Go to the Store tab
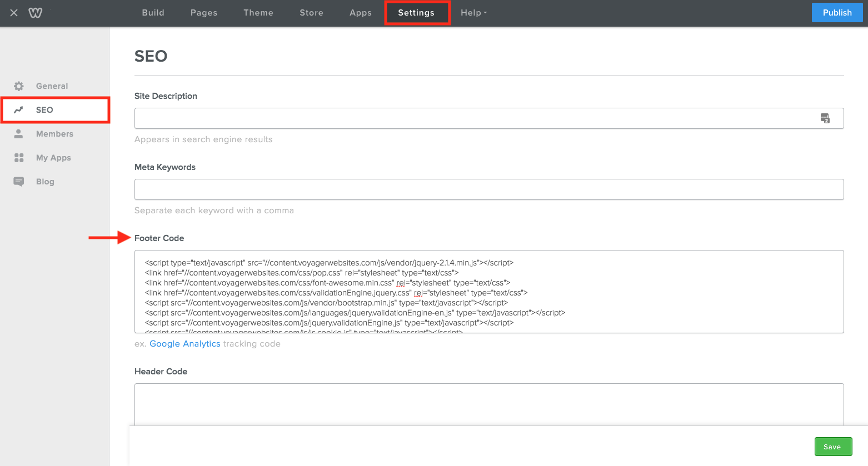 click(x=311, y=13)
